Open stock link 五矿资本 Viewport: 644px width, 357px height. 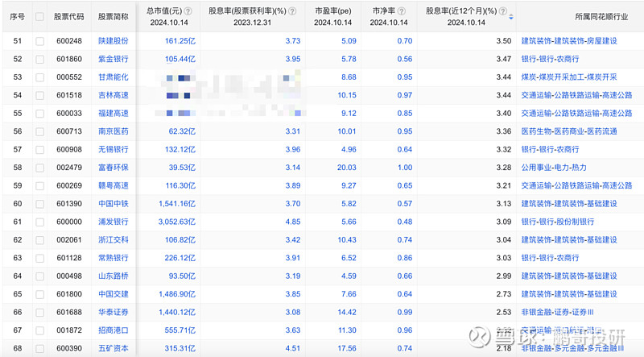click(x=114, y=348)
